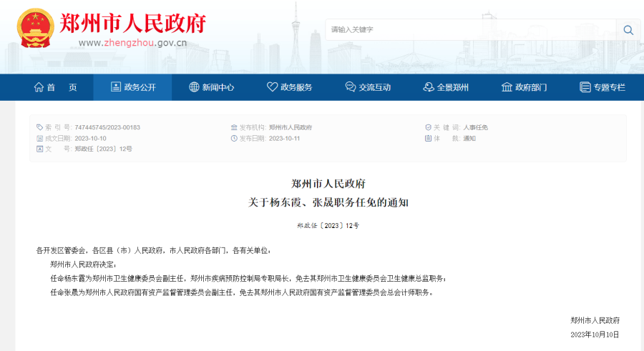The width and height of the screenshot is (644, 351).
Task: Click the heart icon for 政务服务
Action: tap(272, 87)
